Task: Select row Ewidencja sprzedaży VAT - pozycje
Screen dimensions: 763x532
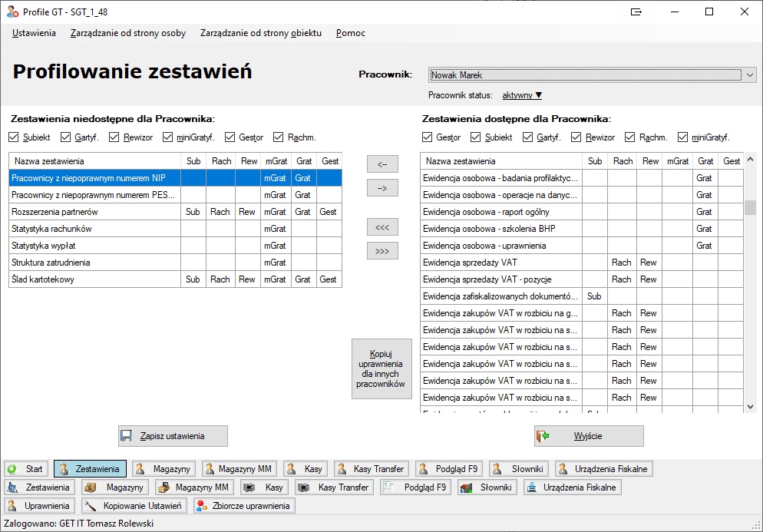Action: [582, 279]
